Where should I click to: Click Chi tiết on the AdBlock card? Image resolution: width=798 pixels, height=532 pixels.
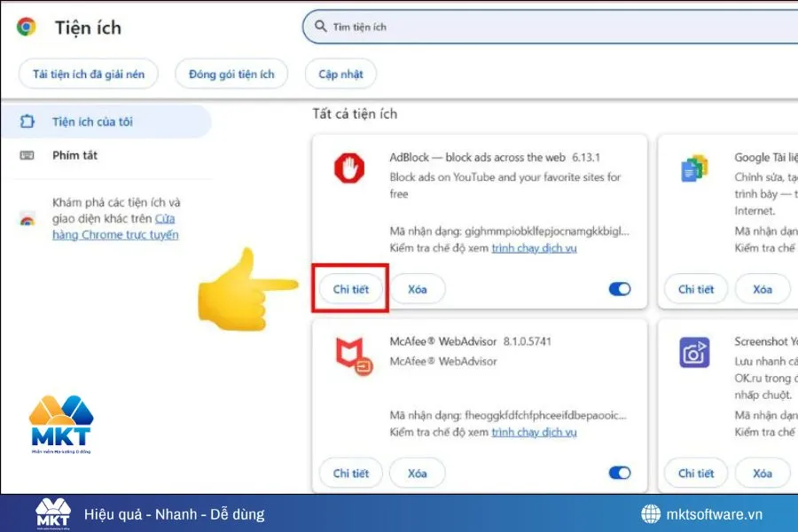349,289
